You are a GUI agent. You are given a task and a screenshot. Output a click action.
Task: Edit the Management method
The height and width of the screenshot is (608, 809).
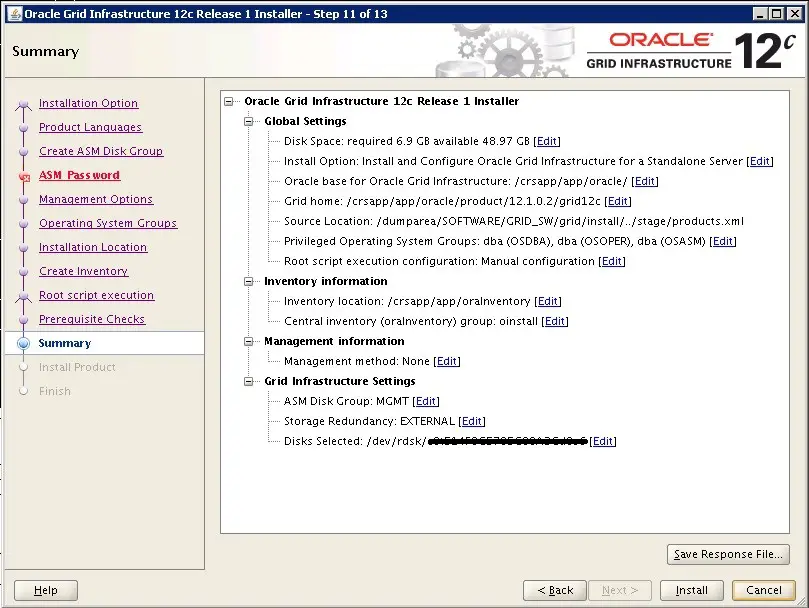447,361
